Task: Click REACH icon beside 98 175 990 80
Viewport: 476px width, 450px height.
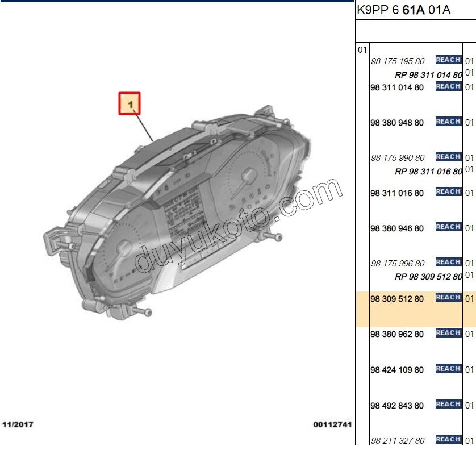Action: pyautogui.click(x=448, y=157)
